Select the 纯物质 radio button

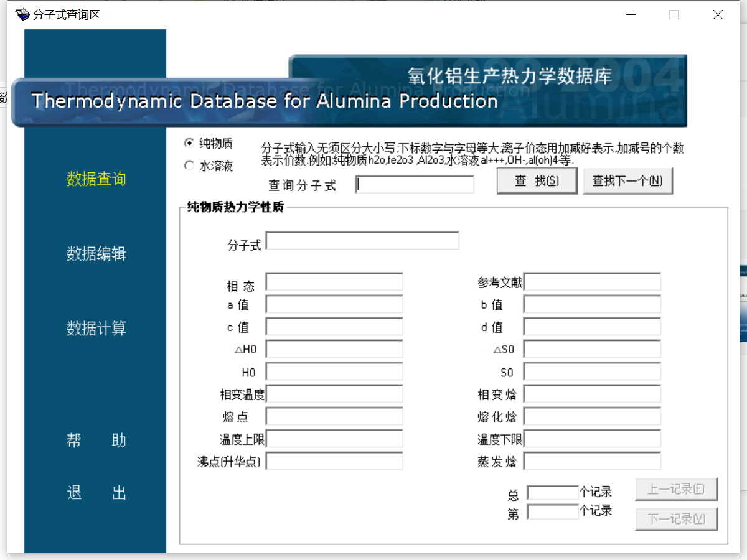click(x=189, y=143)
